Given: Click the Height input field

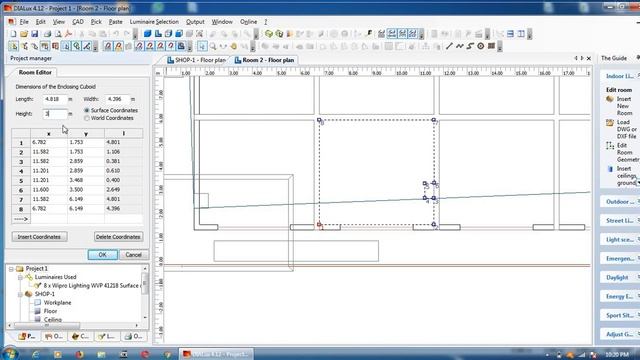Looking at the screenshot, I should [54, 114].
